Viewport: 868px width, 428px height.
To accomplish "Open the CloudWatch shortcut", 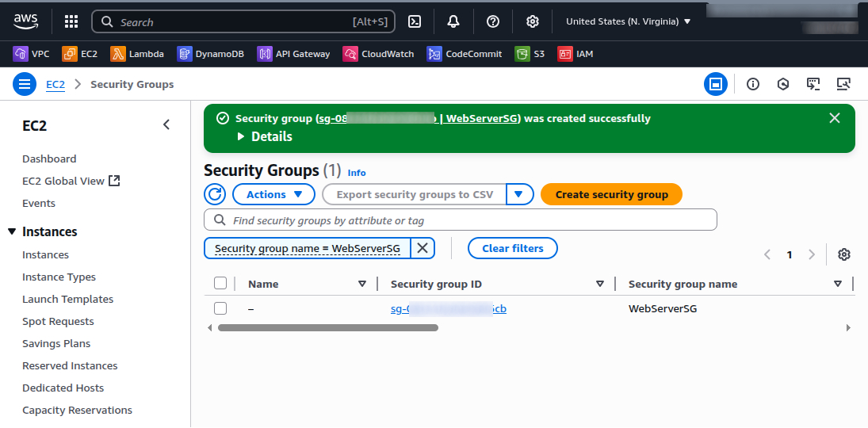I will 379,54.
